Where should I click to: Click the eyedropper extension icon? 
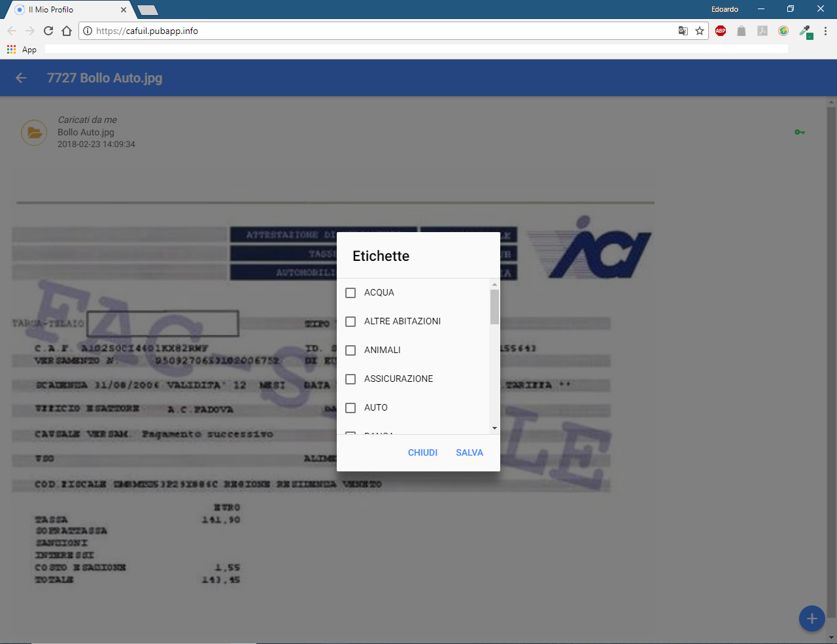[x=805, y=31]
